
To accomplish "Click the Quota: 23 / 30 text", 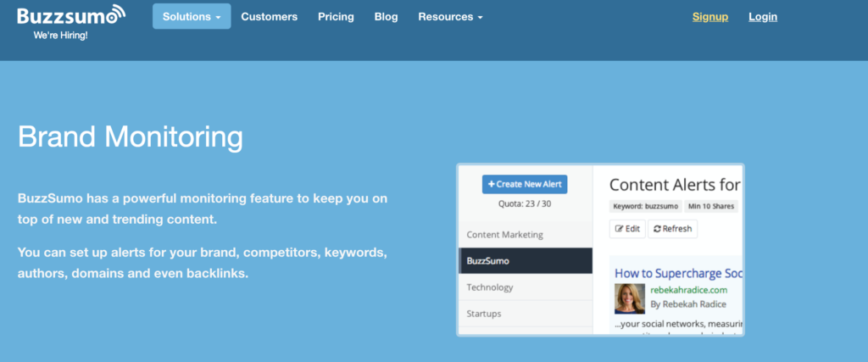I will point(525,203).
